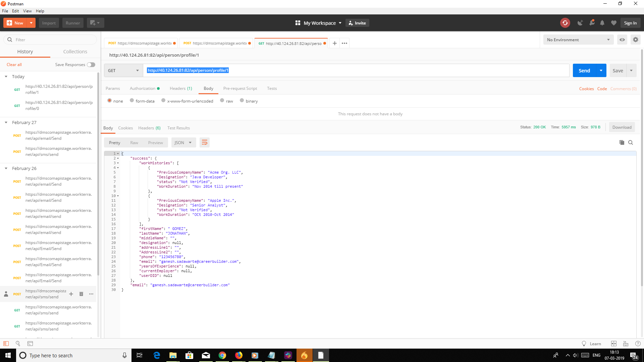The height and width of the screenshot is (362, 644).
Task: Select the binary body option
Action: (242, 100)
